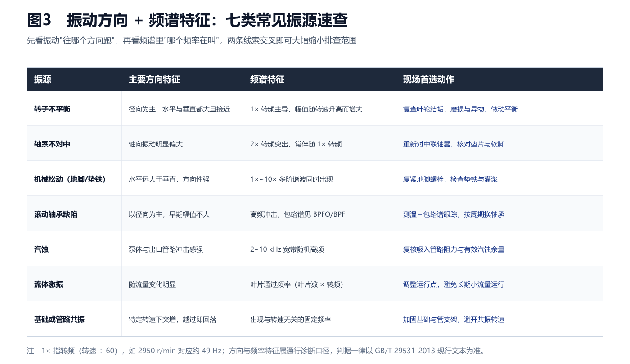Click the 频谱特征 column header
Viewport: 630px width, 364px height.
pos(267,80)
